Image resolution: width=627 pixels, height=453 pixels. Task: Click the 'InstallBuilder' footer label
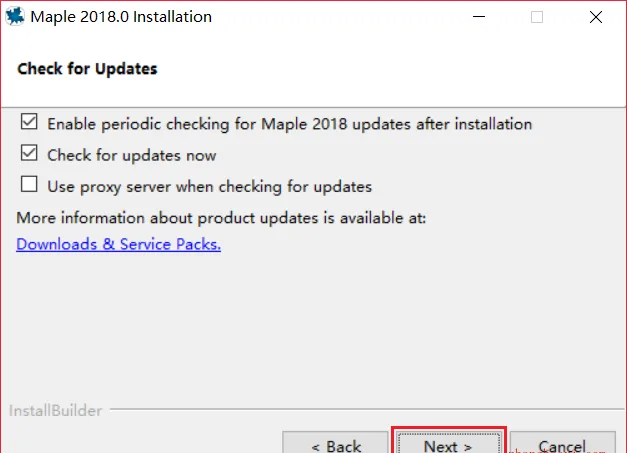click(56, 411)
